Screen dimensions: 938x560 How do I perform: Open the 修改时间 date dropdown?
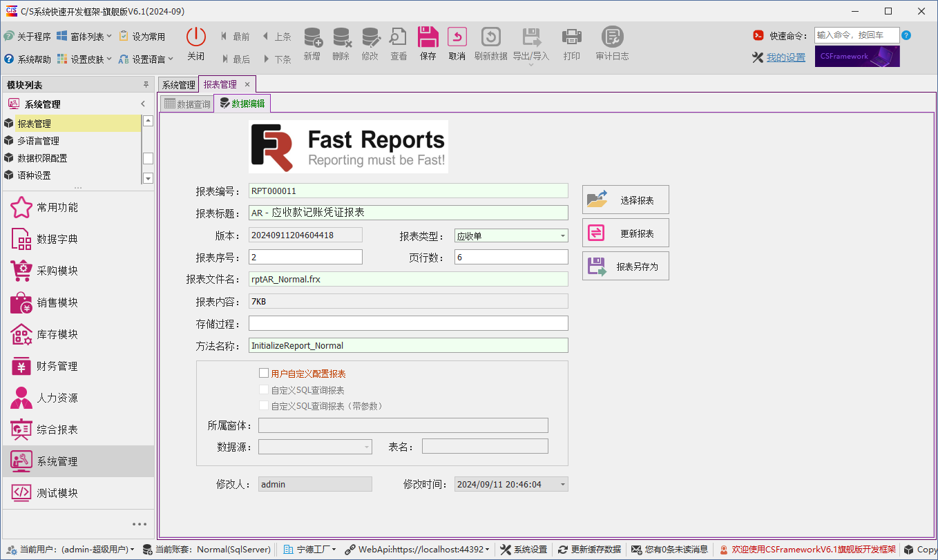tap(563, 484)
